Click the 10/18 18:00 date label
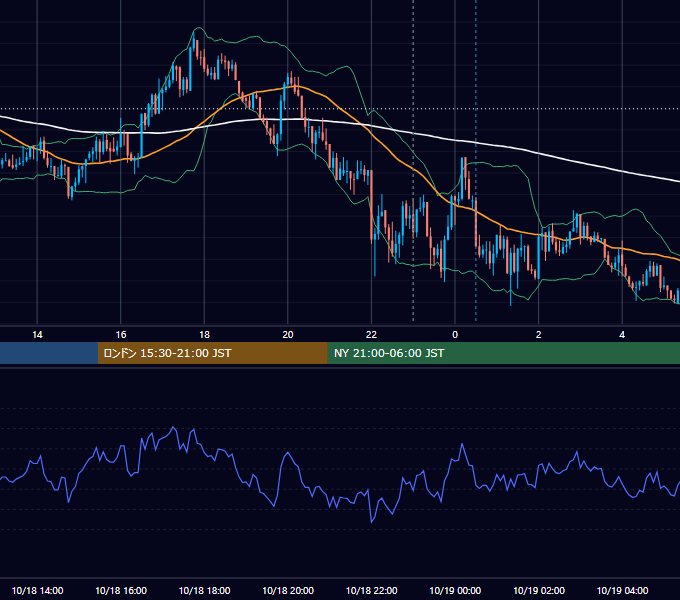 (x=204, y=590)
